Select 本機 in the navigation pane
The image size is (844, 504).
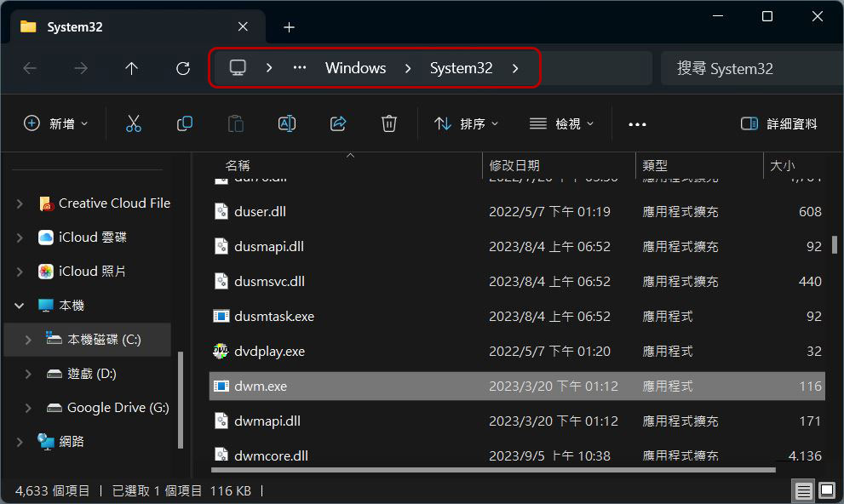point(71,306)
